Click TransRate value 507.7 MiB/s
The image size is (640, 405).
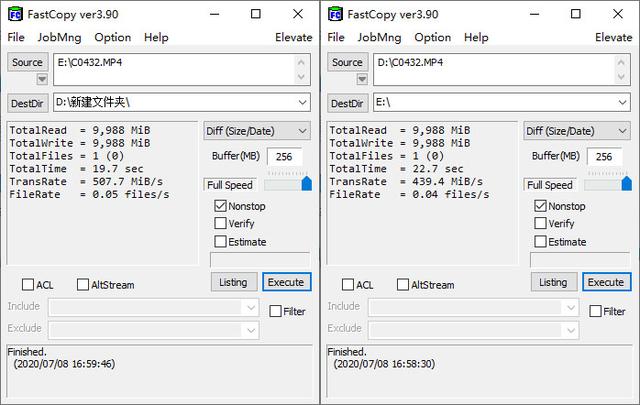(128, 181)
